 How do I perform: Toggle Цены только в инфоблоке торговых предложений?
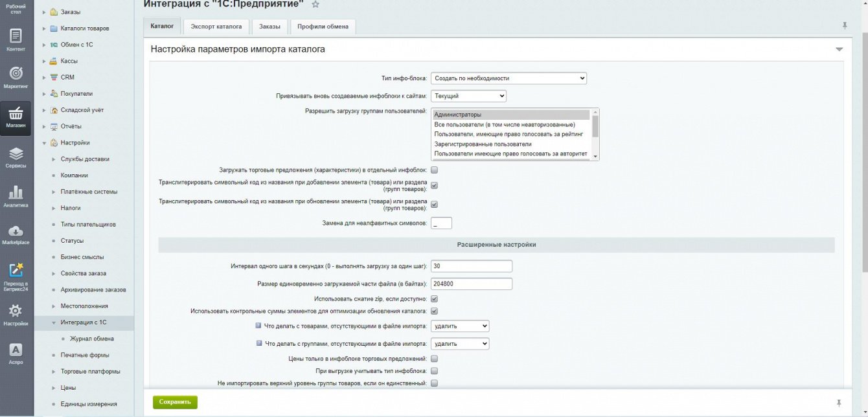[435, 359]
